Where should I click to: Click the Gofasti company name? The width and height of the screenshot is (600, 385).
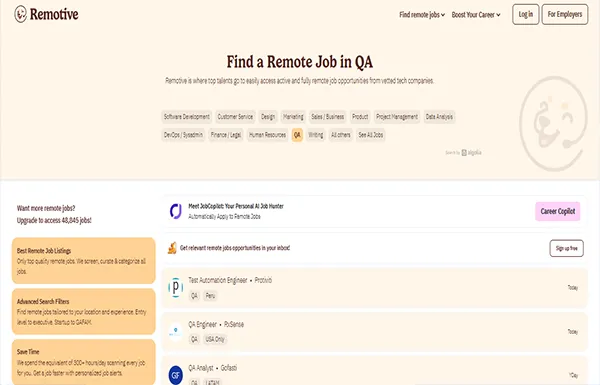click(x=229, y=368)
